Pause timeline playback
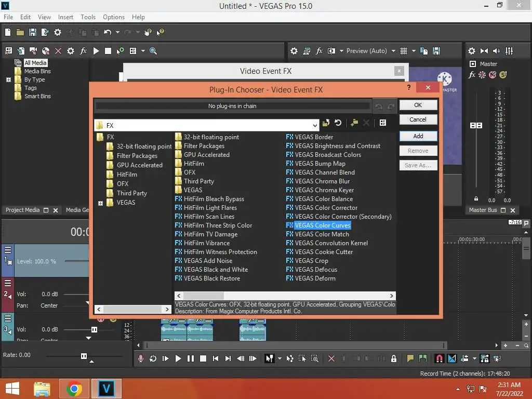532x399 pixels. click(190, 358)
